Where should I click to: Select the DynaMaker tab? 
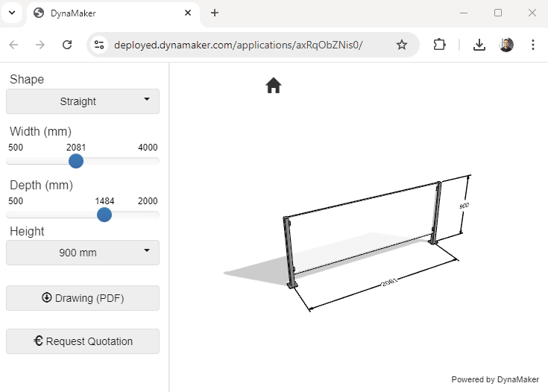113,13
